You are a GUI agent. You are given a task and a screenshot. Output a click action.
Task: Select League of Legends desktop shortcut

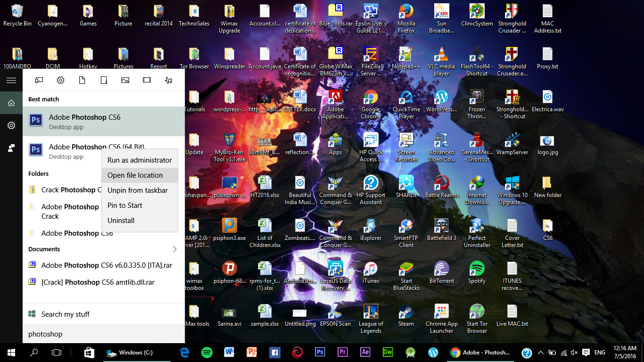point(371,320)
